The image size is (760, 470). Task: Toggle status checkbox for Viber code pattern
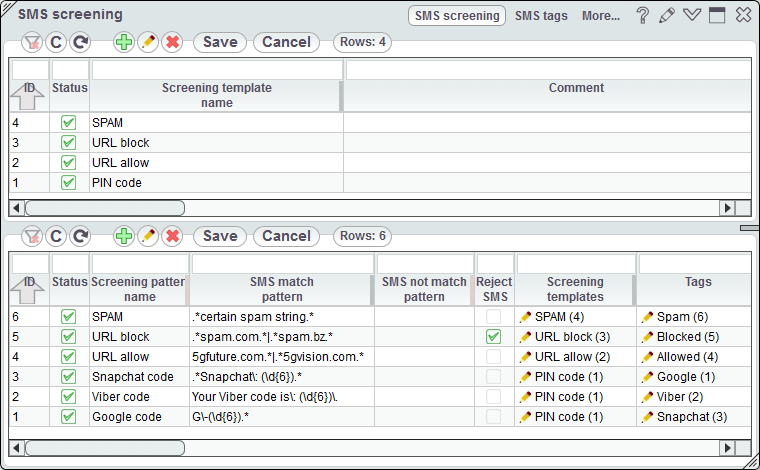(68, 396)
